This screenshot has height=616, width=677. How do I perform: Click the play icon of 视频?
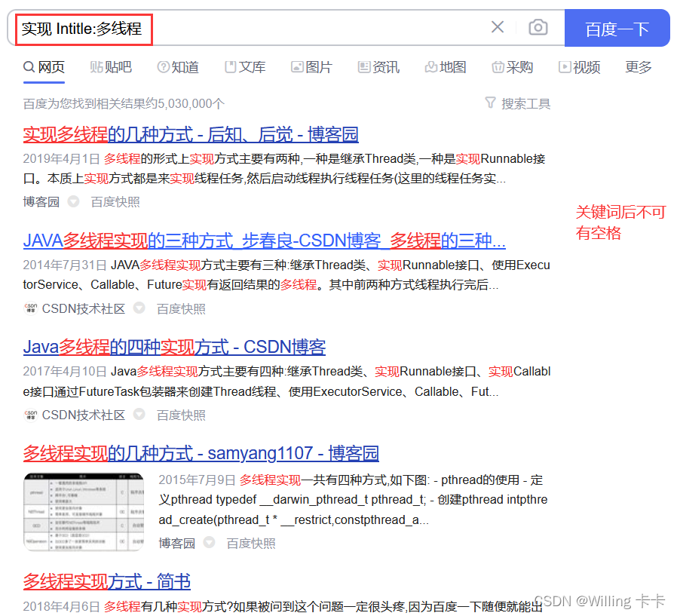pyautogui.click(x=565, y=67)
